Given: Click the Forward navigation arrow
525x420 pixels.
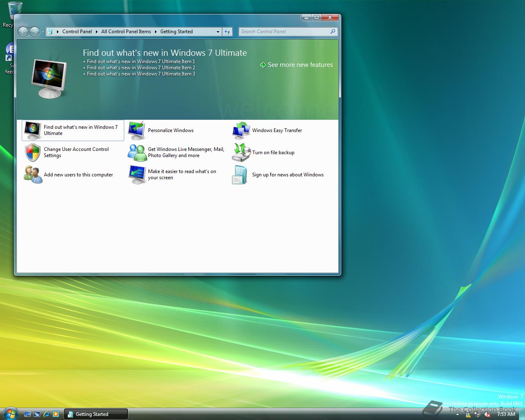Looking at the screenshot, I should point(35,32).
